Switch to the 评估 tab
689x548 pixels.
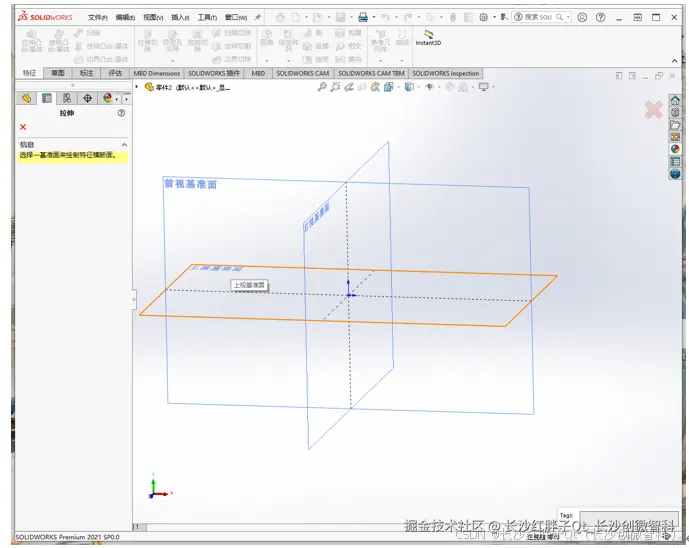[115, 73]
